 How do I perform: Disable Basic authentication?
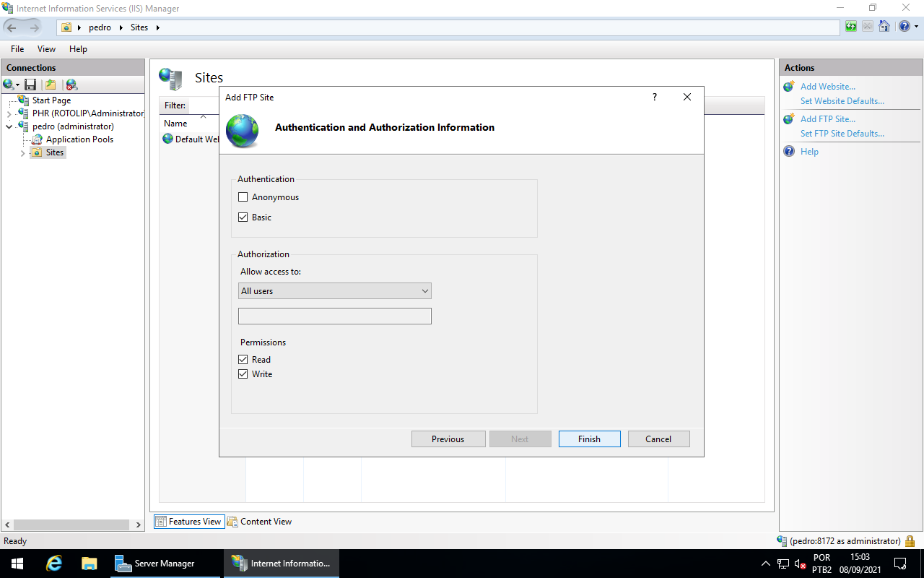click(x=243, y=217)
